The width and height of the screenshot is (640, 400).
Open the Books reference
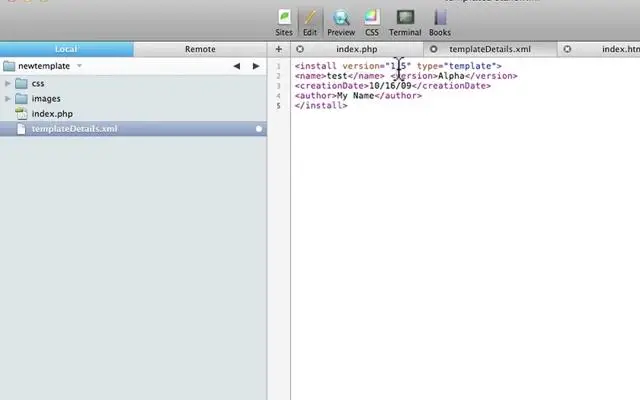tap(440, 23)
